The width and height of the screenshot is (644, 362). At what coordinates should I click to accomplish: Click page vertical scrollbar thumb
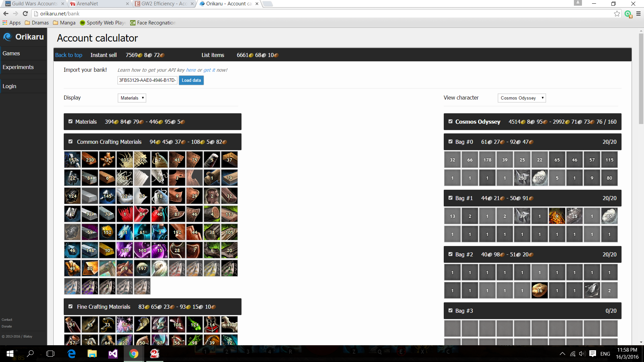click(x=641, y=79)
